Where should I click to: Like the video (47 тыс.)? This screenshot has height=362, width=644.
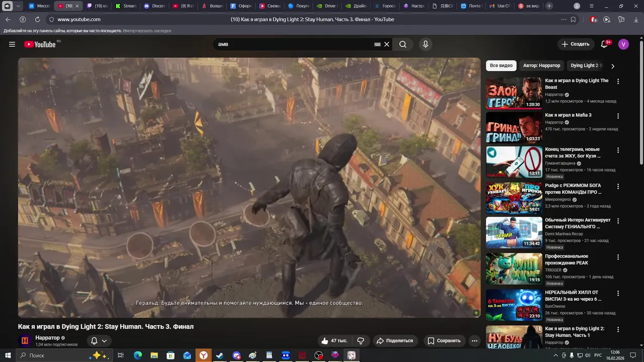click(335, 340)
